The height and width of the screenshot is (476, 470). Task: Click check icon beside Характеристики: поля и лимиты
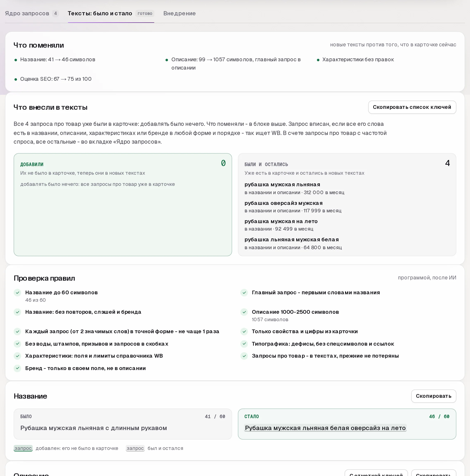coord(18,356)
